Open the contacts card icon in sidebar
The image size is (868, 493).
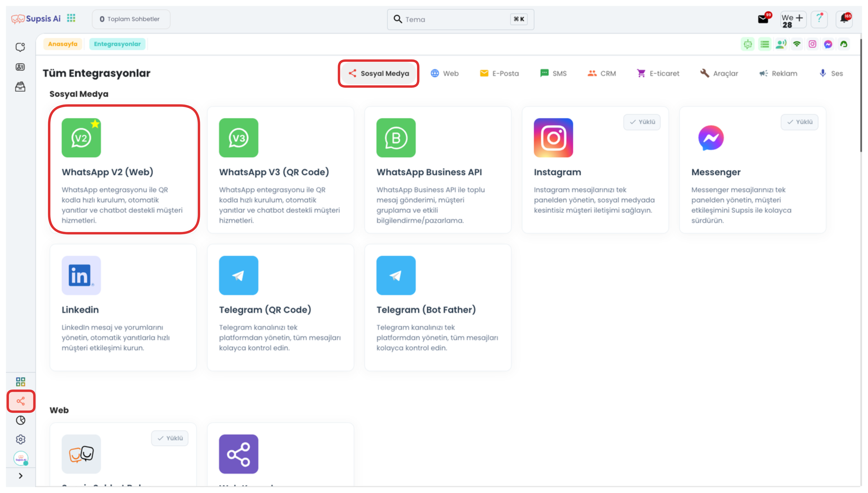20,67
